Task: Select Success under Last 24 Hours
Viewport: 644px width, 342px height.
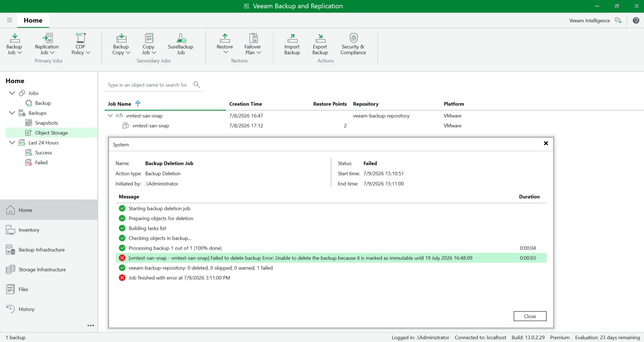Action: coord(43,153)
